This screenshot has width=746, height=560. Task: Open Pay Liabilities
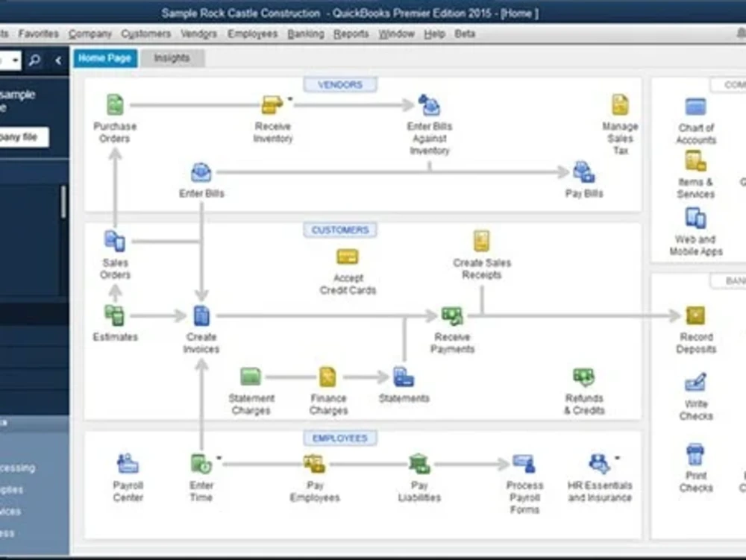coord(419,464)
